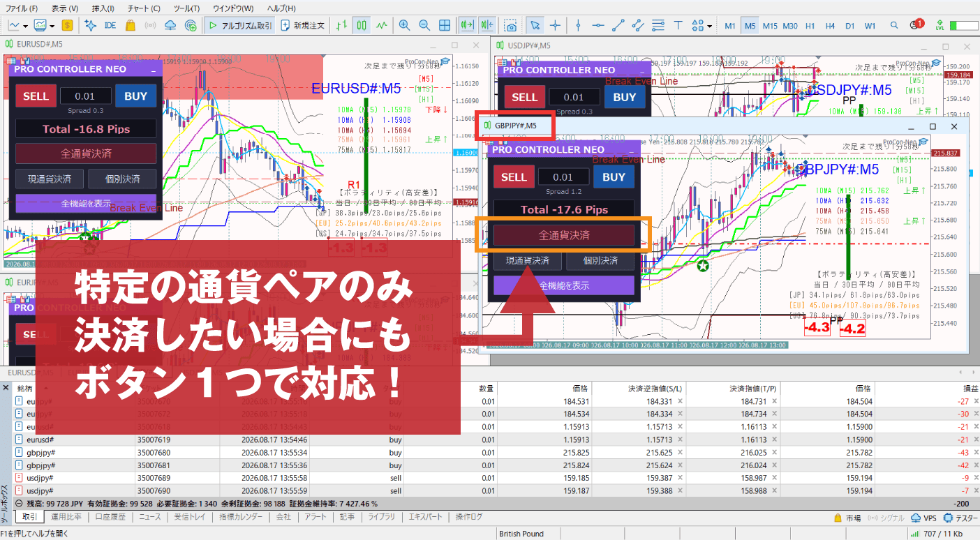Select the horizontal line drawing tool

coord(598,26)
